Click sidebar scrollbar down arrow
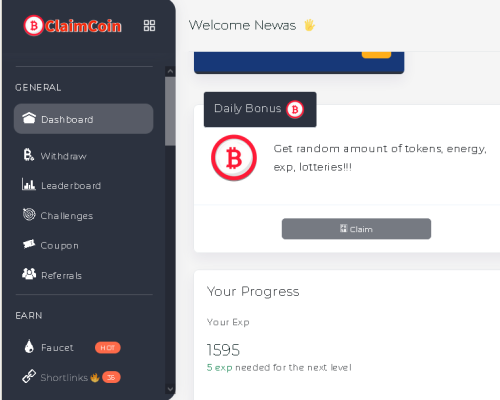Screen dimensions: 500x400 pyautogui.click(x=170, y=389)
